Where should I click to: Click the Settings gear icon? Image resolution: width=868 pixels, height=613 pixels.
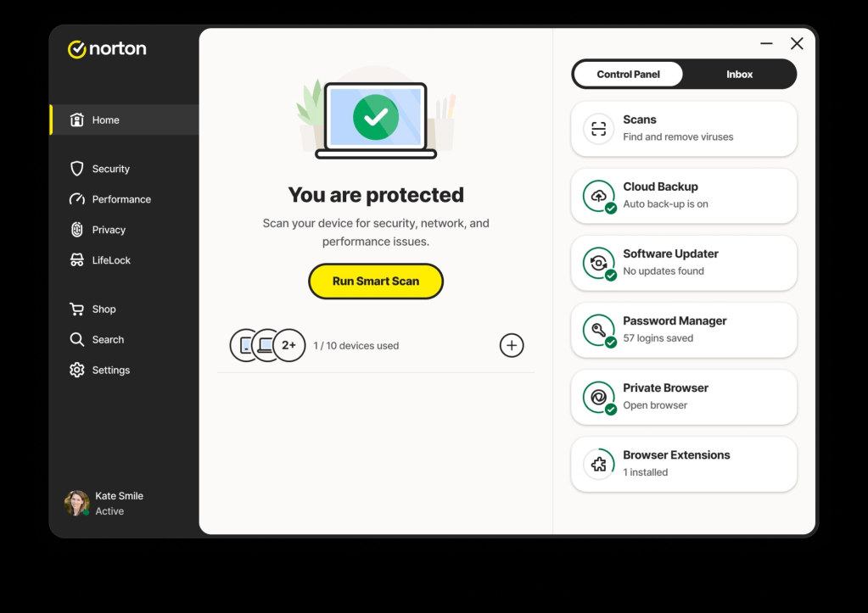pos(77,371)
